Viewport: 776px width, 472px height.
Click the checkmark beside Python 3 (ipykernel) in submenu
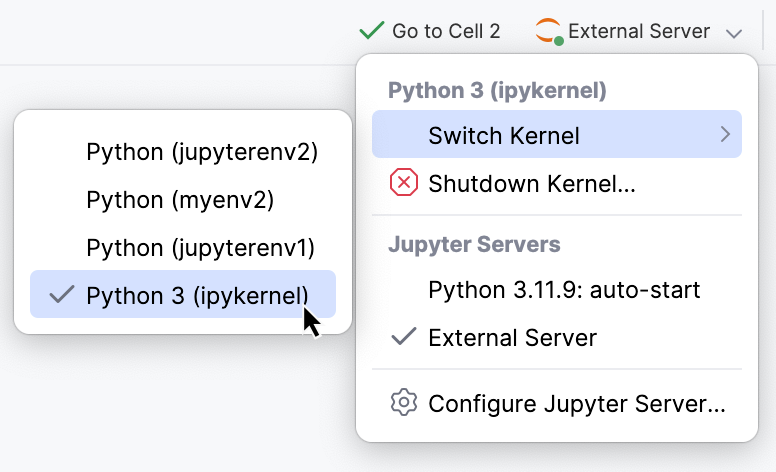tap(61, 295)
